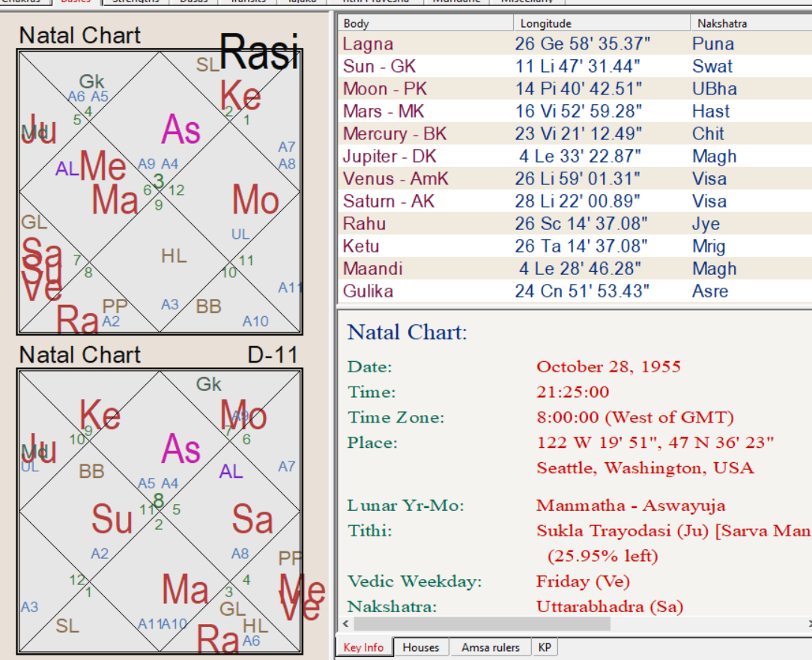Screen dimensions: 812x660
Task: Click Lunar Yr-Mo value Manmatha - Aswayuja
Action: (631, 506)
